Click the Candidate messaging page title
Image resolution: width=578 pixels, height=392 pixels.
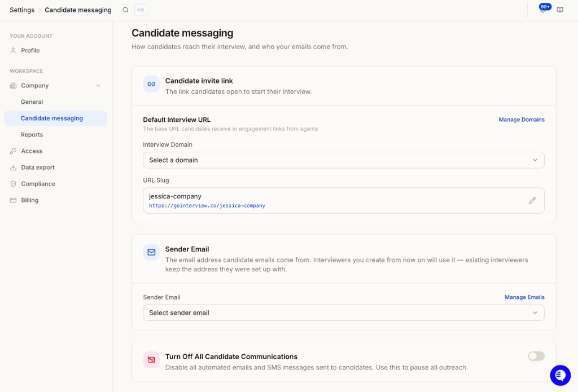tap(182, 33)
